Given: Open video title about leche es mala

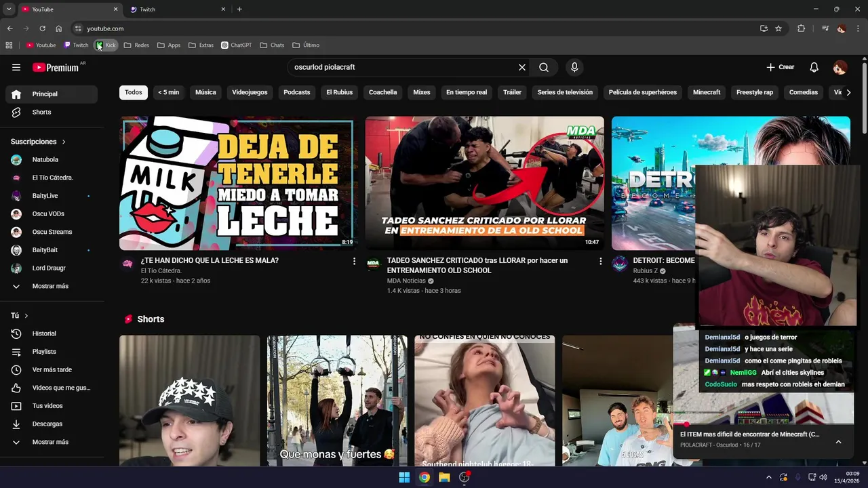Looking at the screenshot, I should [x=210, y=260].
